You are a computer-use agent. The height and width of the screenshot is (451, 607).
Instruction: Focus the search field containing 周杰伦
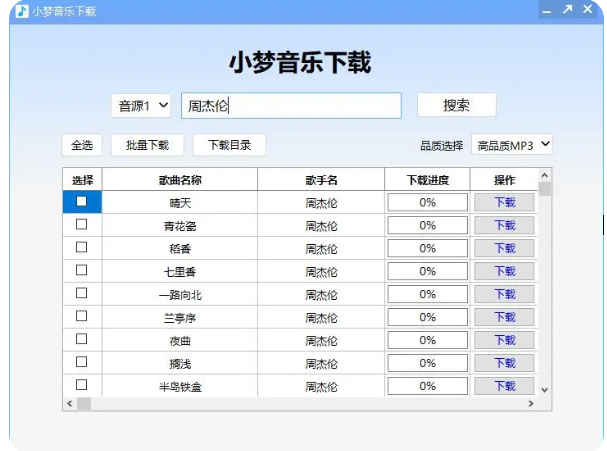pyautogui.click(x=291, y=105)
